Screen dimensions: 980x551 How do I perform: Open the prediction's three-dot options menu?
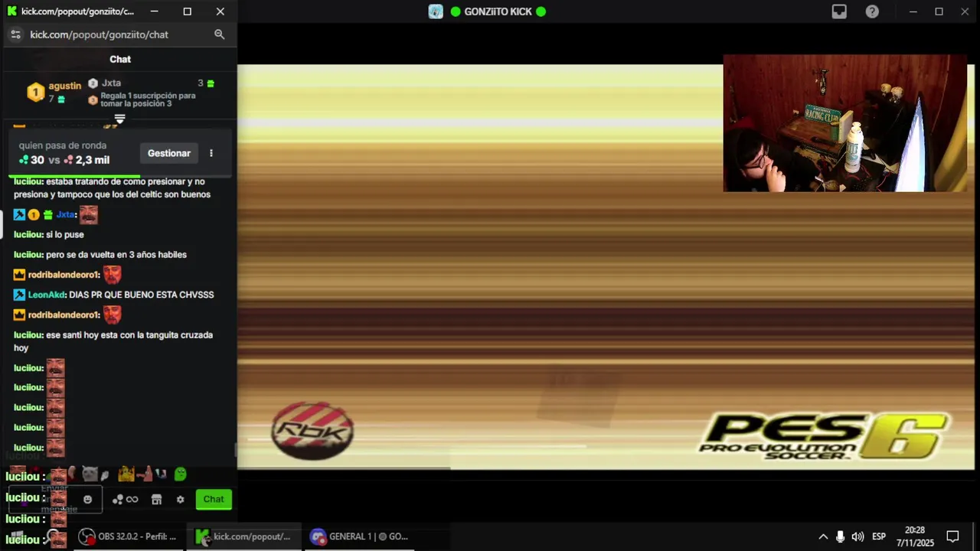(x=211, y=153)
